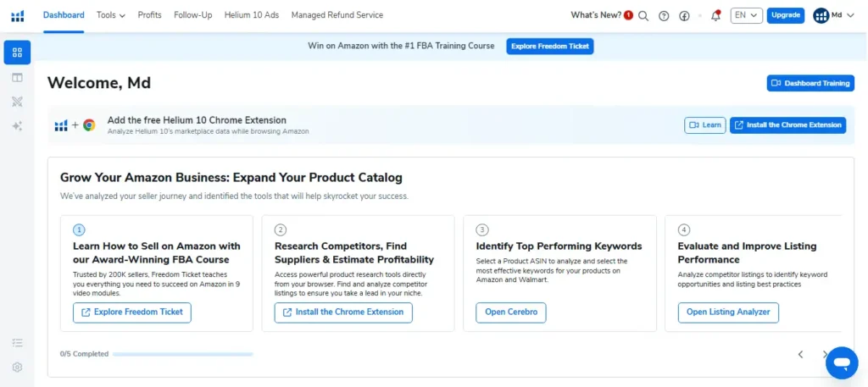Open the EN language dropdown
Image resolution: width=868 pixels, height=387 pixels.
pos(746,15)
